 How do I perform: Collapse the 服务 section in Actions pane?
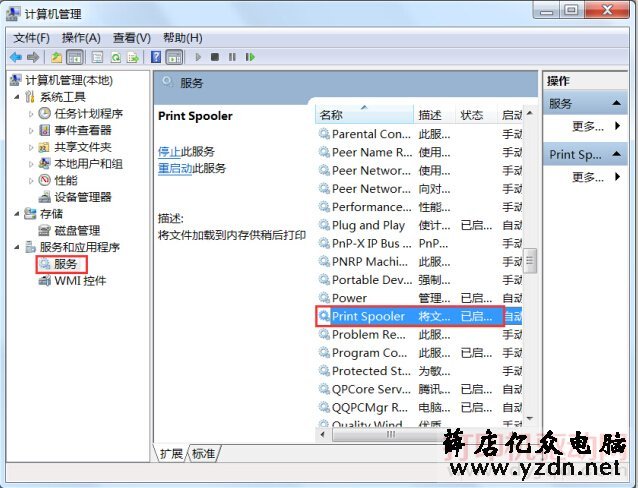tap(616, 103)
